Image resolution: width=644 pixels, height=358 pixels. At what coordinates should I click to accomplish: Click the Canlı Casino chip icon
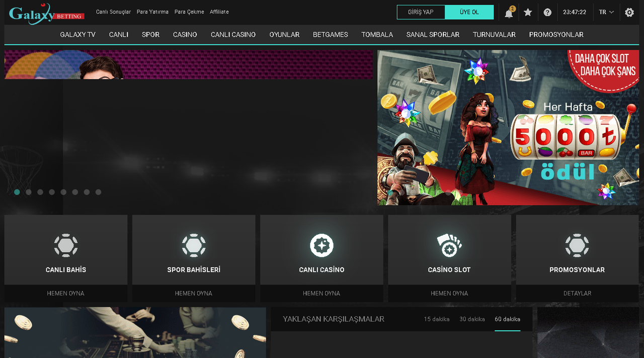(321, 246)
